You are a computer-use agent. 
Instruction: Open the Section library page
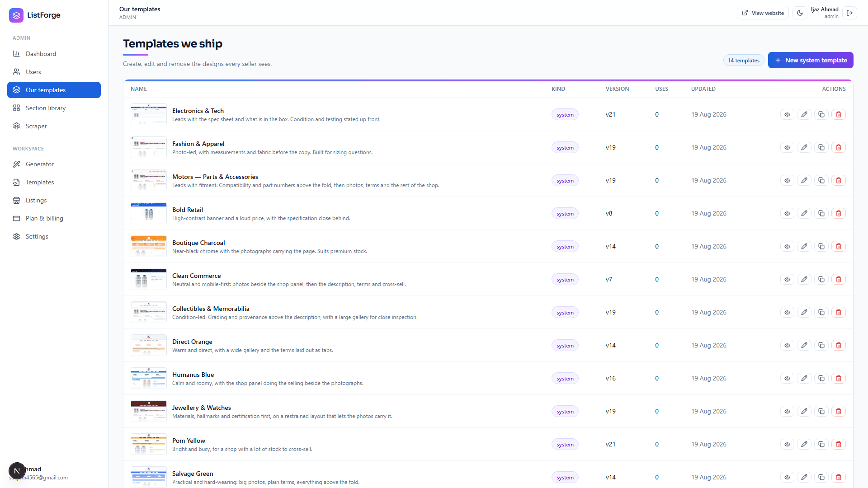coord(54,108)
